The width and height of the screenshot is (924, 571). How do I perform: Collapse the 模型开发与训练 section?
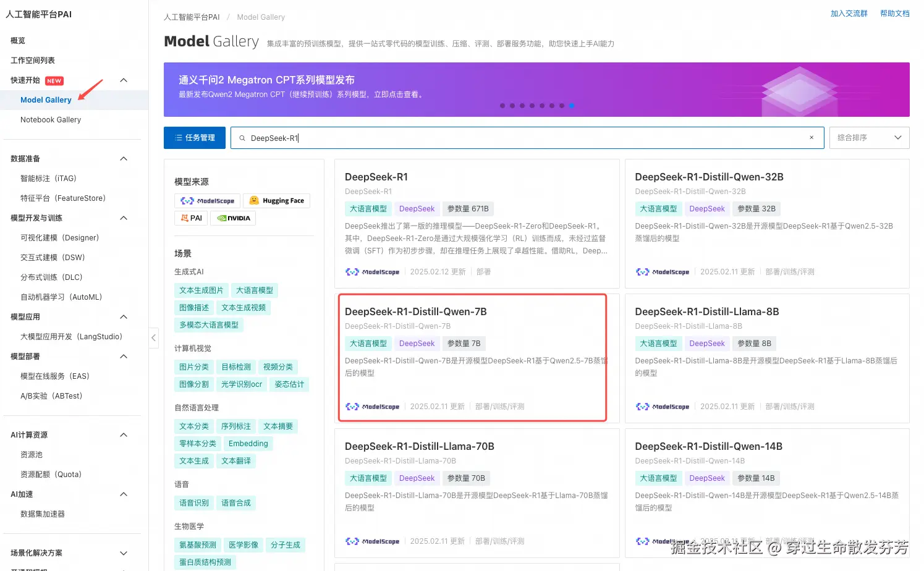tap(124, 218)
